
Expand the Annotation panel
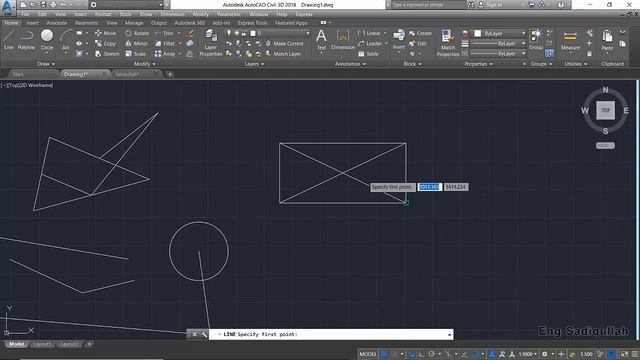pyautogui.click(x=350, y=64)
